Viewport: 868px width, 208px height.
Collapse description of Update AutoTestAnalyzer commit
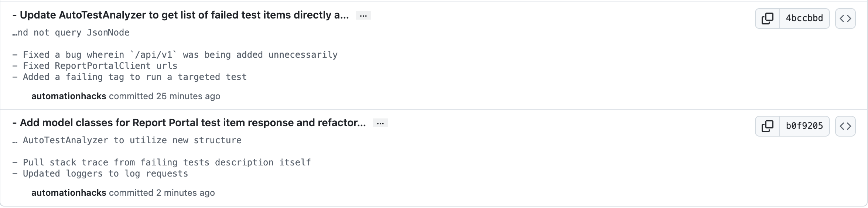coord(363,16)
